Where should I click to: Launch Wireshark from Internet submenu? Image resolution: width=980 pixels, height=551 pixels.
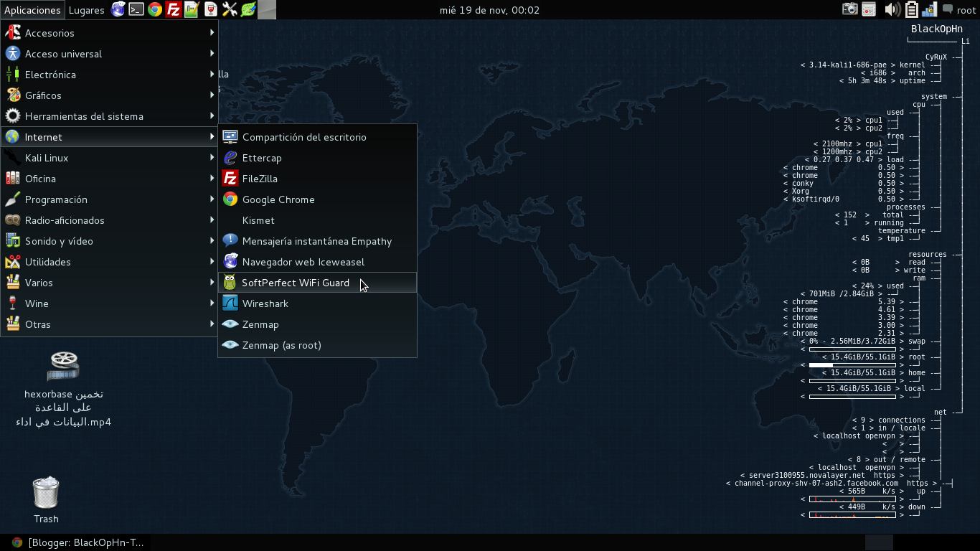click(317, 303)
